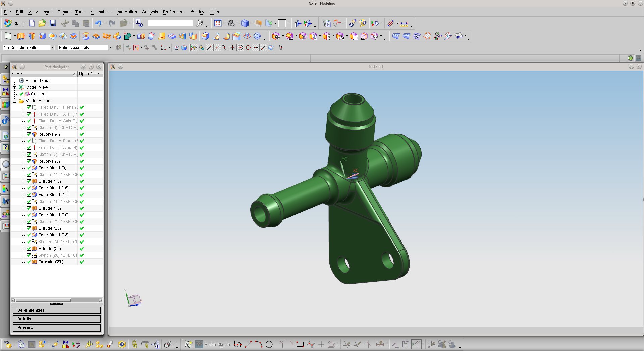The image size is (644, 351).
Task: Toggle the Edge Blend (16) checkbox
Action: [29, 188]
